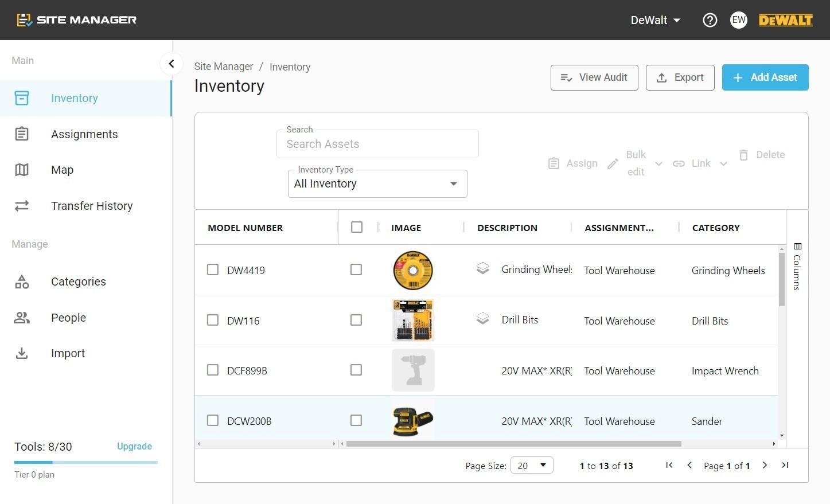Collapse the sidebar with the chevron button
This screenshot has height=504, width=830.
171,64
